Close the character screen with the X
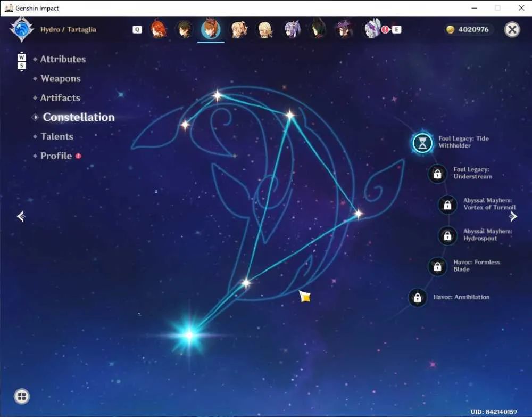The height and width of the screenshot is (417, 532). point(512,29)
